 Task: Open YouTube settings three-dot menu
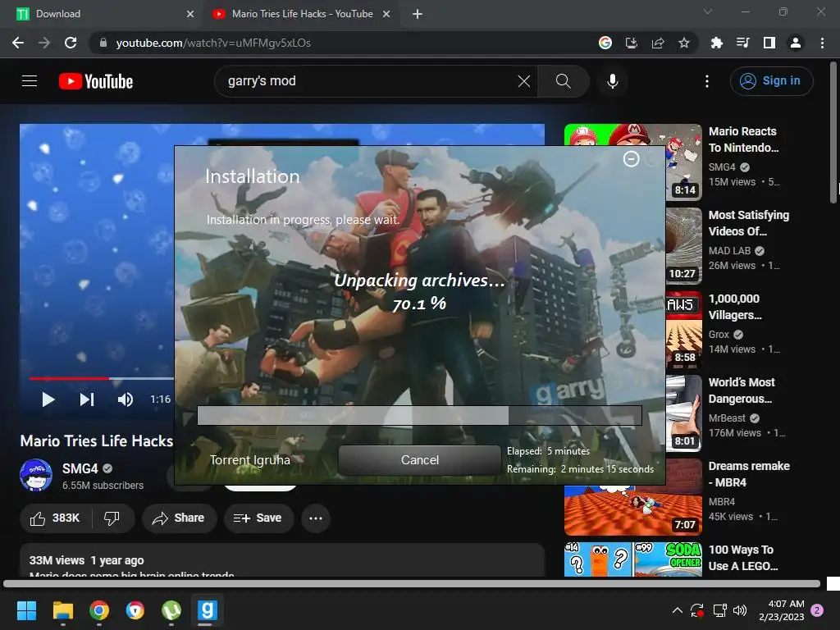click(707, 81)
